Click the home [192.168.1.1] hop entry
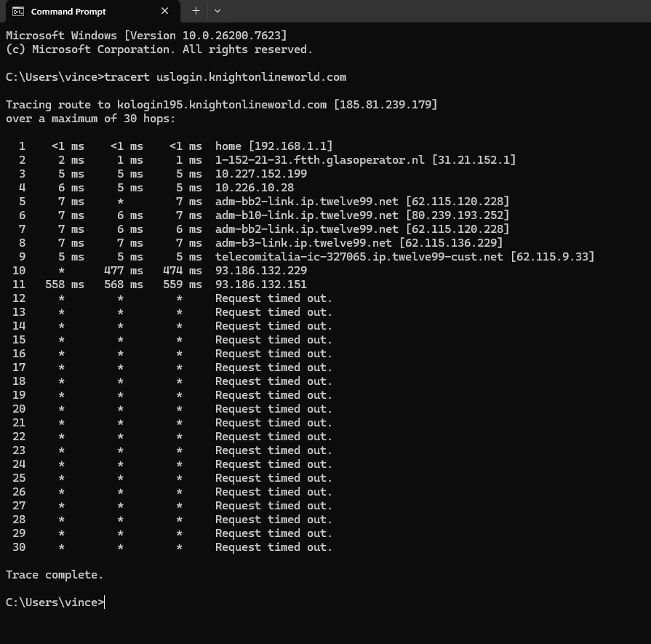The width and height of the screenshot is (651, 644). (274, 146)
